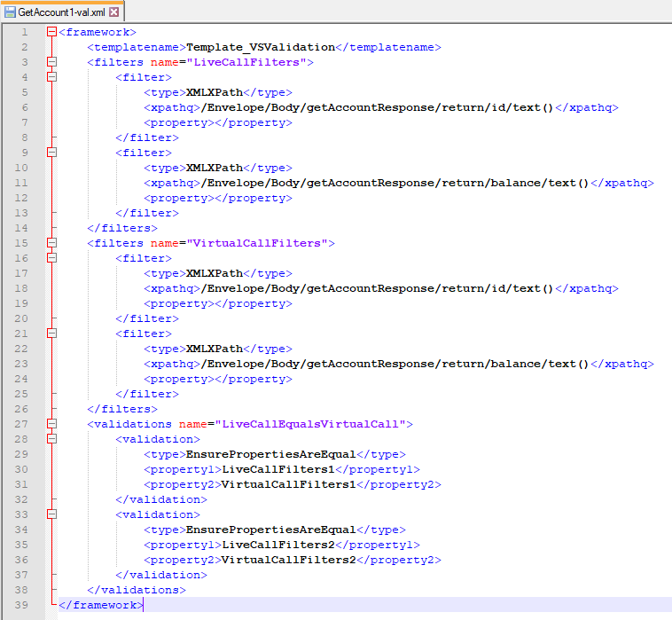Click the </filters> tag on line 26
Image resolution: width=672 pixels, height=620 pixels.
[x=122, y=409]
